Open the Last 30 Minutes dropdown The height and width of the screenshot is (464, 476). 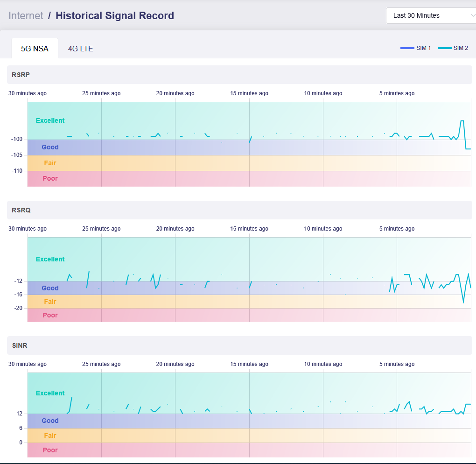(430, 15)
